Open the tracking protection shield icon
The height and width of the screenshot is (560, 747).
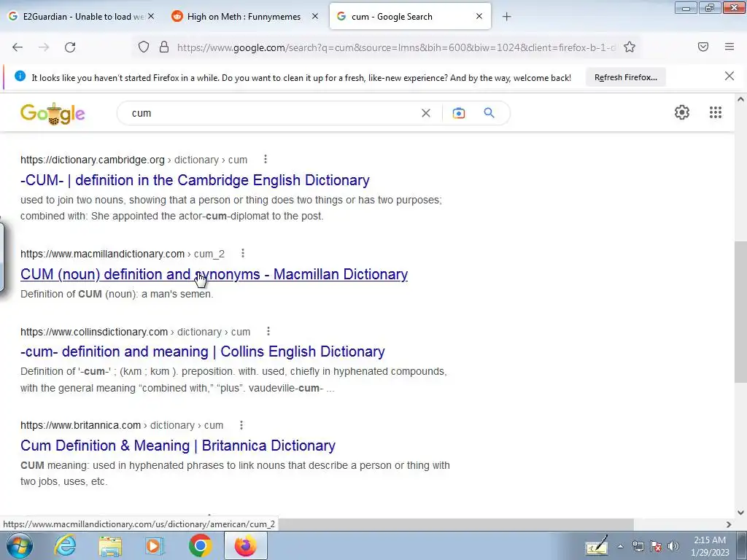tap(144, 47)
